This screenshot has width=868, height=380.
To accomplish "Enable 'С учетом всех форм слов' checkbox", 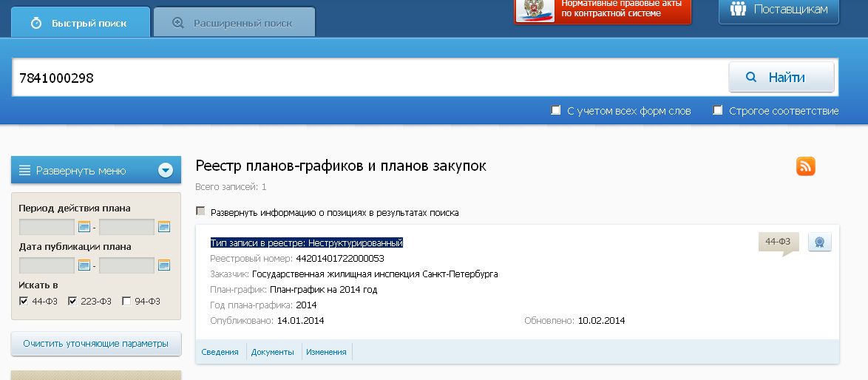I will pyautogui.click(x=556, y=110).
